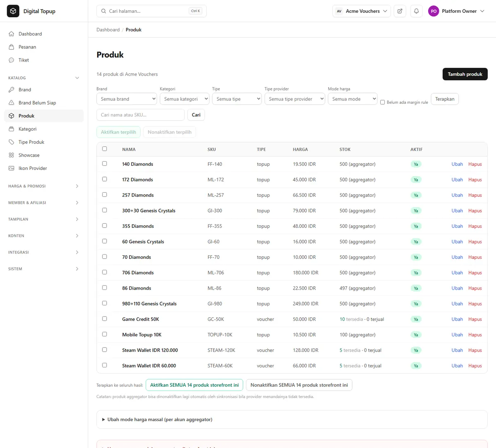Click the Terapkan filter button
Viewport: 496px width, 448px height.
[445, 99]
